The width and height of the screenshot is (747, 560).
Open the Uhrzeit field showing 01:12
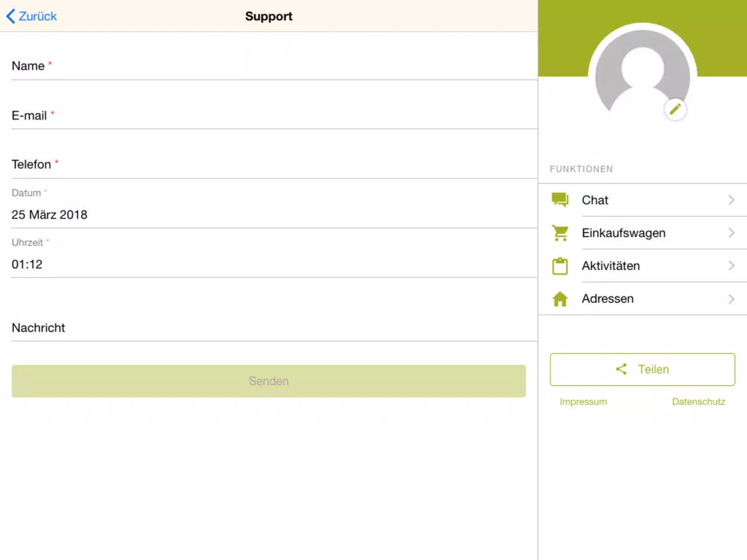(x=274, y=257)
